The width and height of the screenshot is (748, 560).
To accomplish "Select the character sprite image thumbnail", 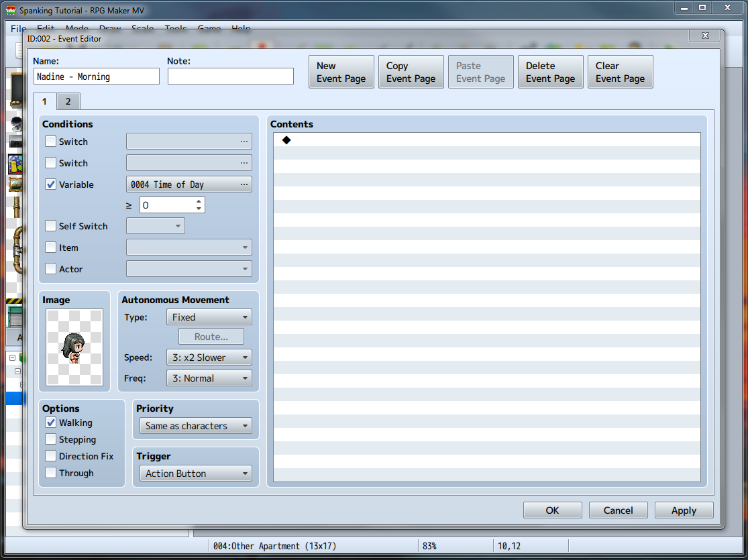I will [x=74, y=347].
